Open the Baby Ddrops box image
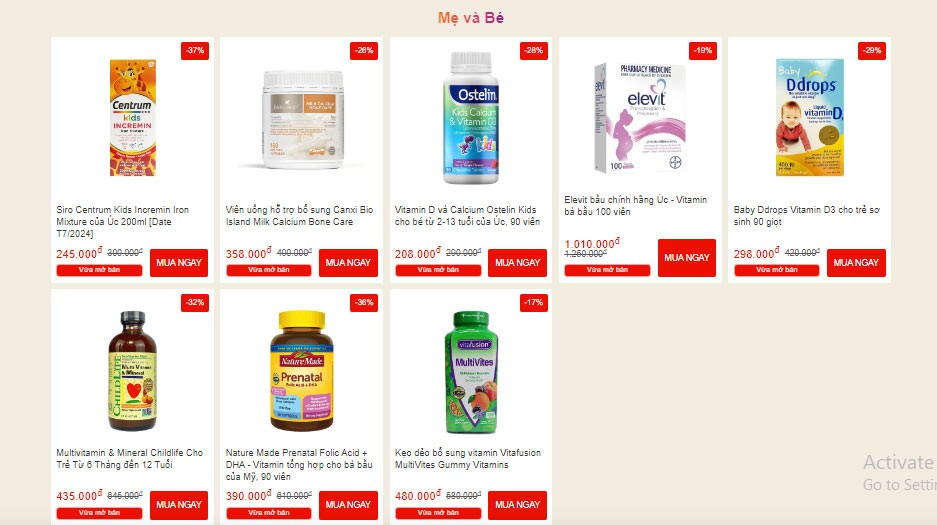 click(810, 117)
